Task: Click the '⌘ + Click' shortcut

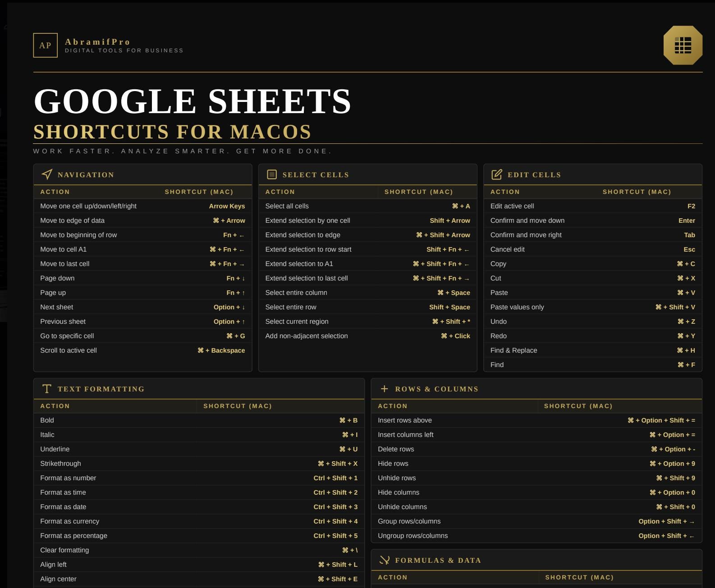Action: pos(455,336)
